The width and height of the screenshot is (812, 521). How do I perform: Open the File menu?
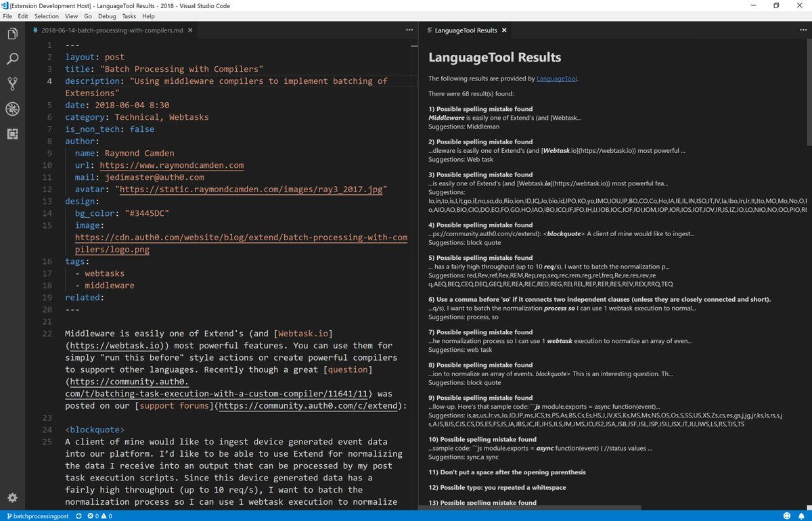click(x=7, y=16)
